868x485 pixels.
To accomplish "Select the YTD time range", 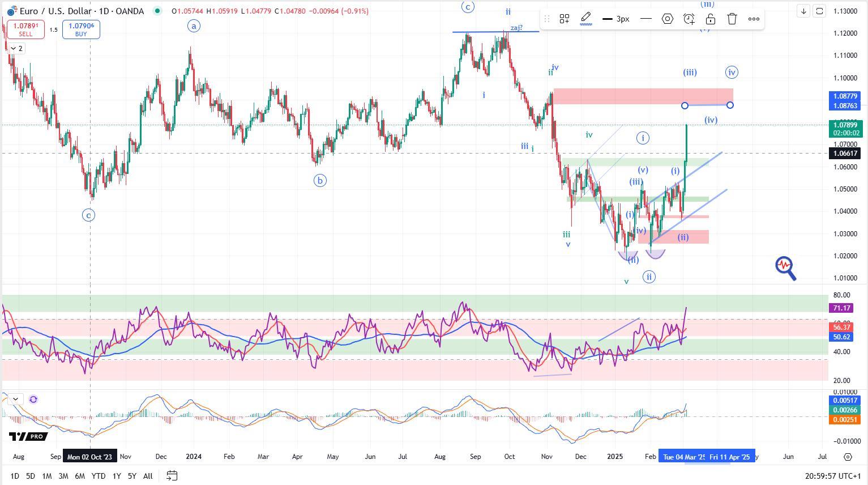I will pos(99,476).
